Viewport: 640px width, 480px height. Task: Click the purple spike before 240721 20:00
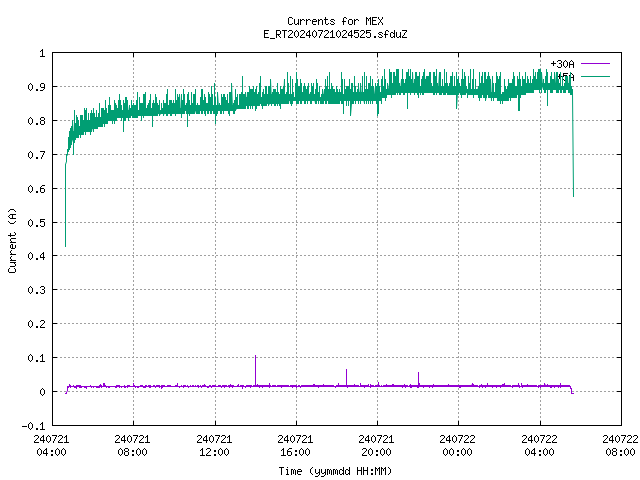(347, 377)
